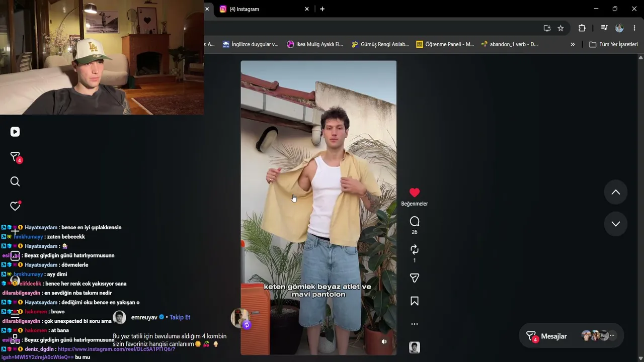Click the repost count 1
The height and width of the screenshot is (362, 644).
point(415,260)
